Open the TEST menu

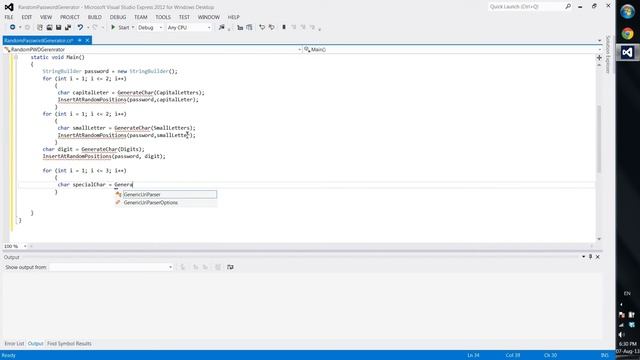point(184,17)
